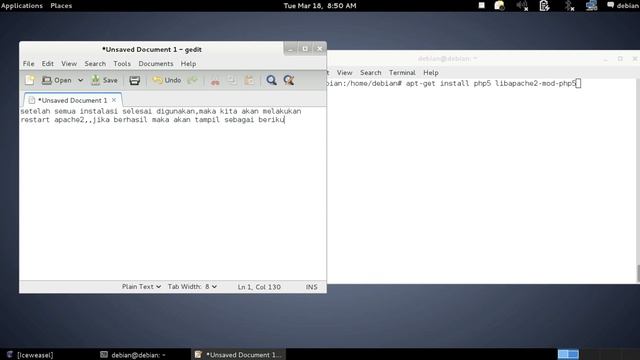Click the muted volume icon

(x=522, y=6)
